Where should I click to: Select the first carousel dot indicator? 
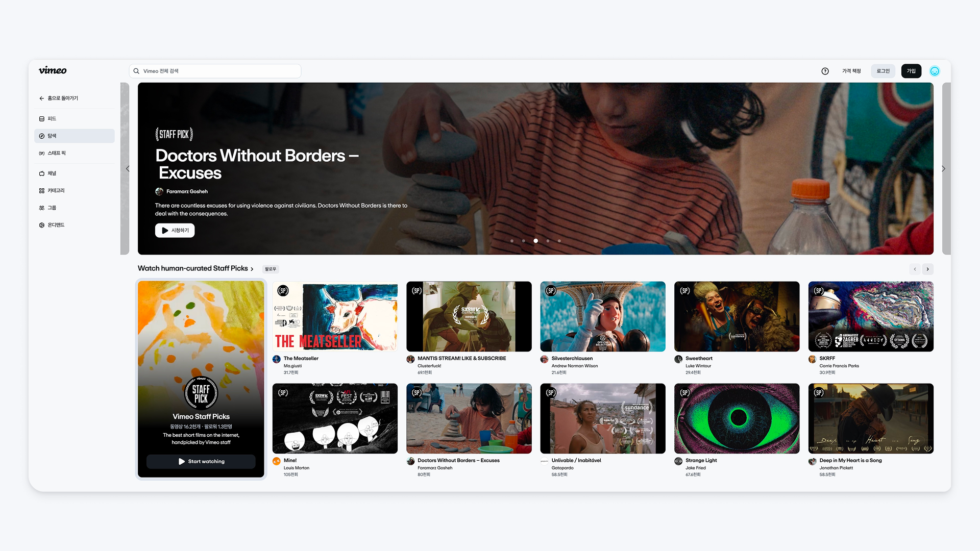(x=512, y=241)
